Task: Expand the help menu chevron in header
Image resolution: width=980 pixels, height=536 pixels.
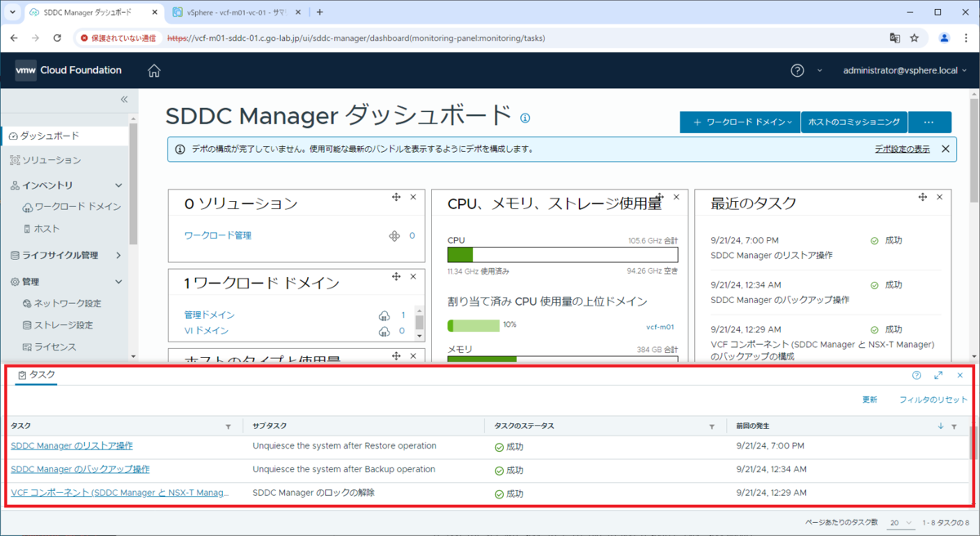Action: [820, 71]
